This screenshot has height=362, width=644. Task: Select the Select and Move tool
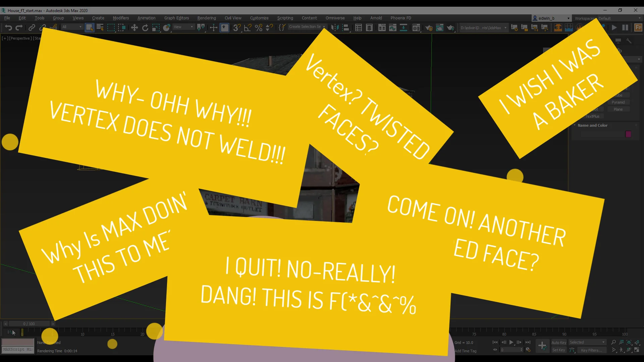click(134, 27)
